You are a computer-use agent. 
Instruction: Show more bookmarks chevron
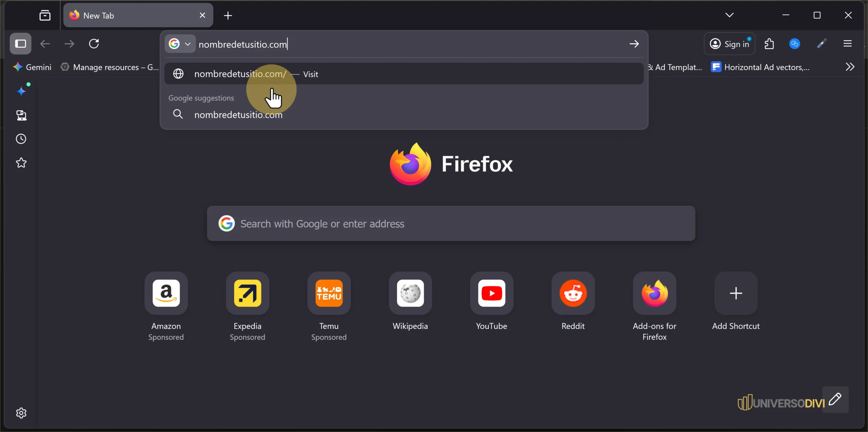tap(850, 67)
